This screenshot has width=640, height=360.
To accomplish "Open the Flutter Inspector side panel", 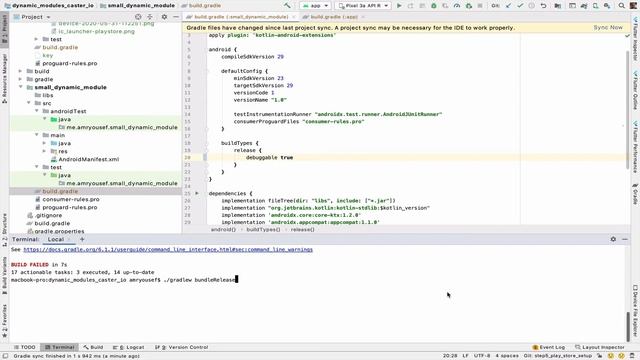I will (635, 39).
